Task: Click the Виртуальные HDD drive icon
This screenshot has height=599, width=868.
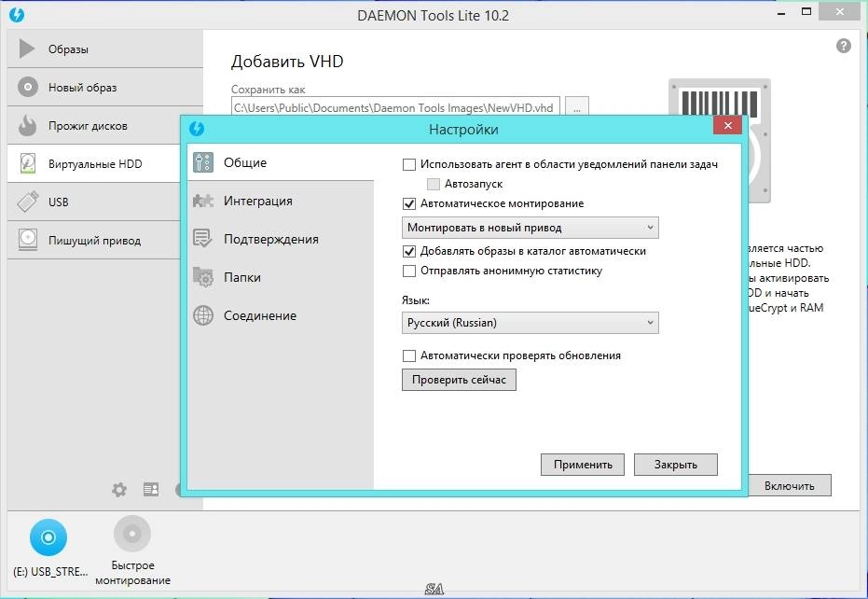Action: tap(28, 163)
